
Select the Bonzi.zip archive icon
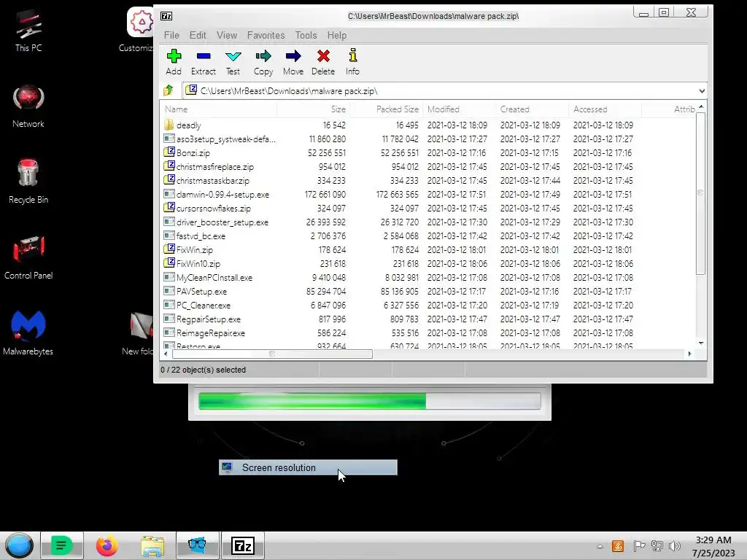coord(169,152)
